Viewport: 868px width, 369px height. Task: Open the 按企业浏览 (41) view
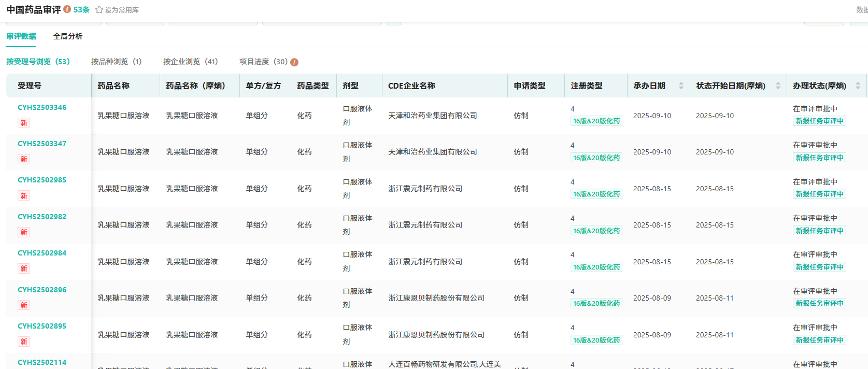coord(190,62)
